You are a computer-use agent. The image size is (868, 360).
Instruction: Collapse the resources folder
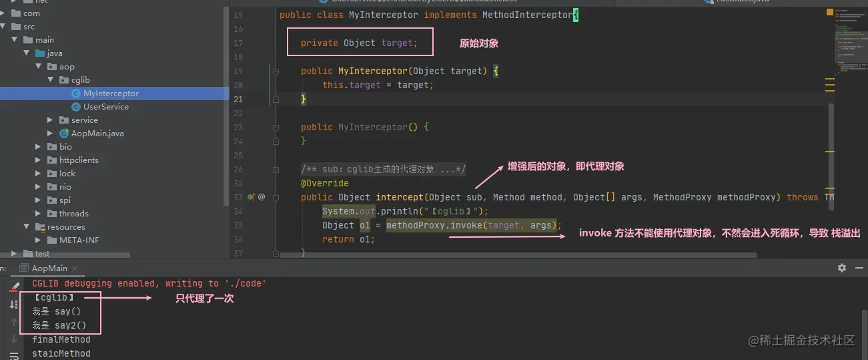[x=27, y=227]
